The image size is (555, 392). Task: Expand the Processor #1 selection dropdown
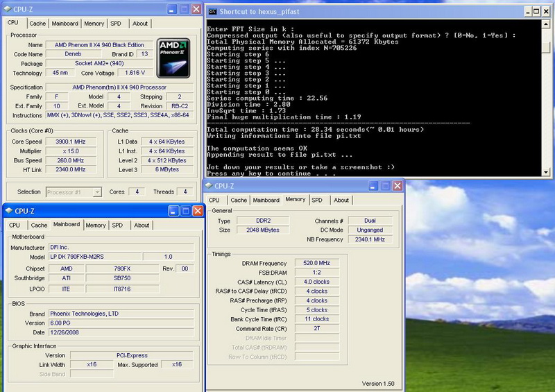pos(97,192)
